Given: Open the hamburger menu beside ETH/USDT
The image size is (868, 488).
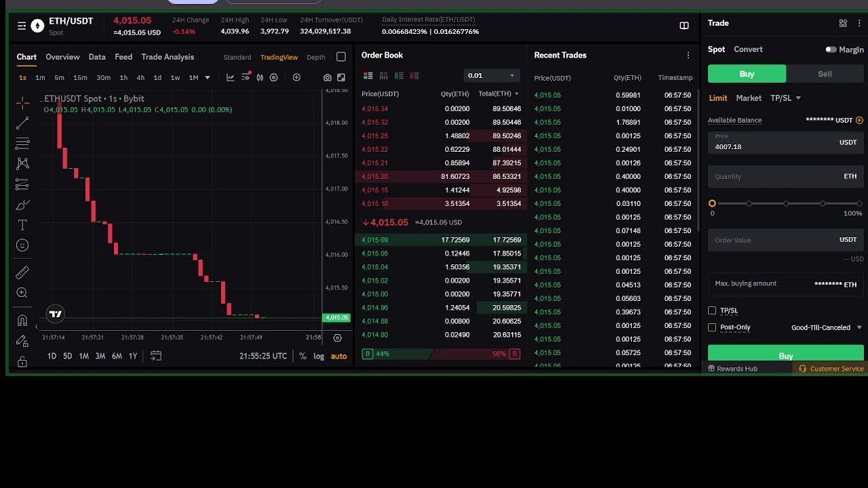Looking at the screenshot, I should (x=22, y=26).
